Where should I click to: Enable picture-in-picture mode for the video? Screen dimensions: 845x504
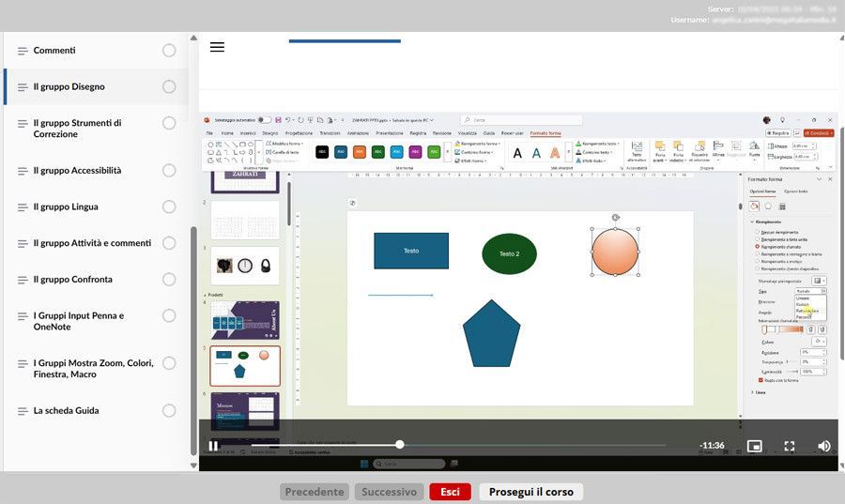point(754,446)
